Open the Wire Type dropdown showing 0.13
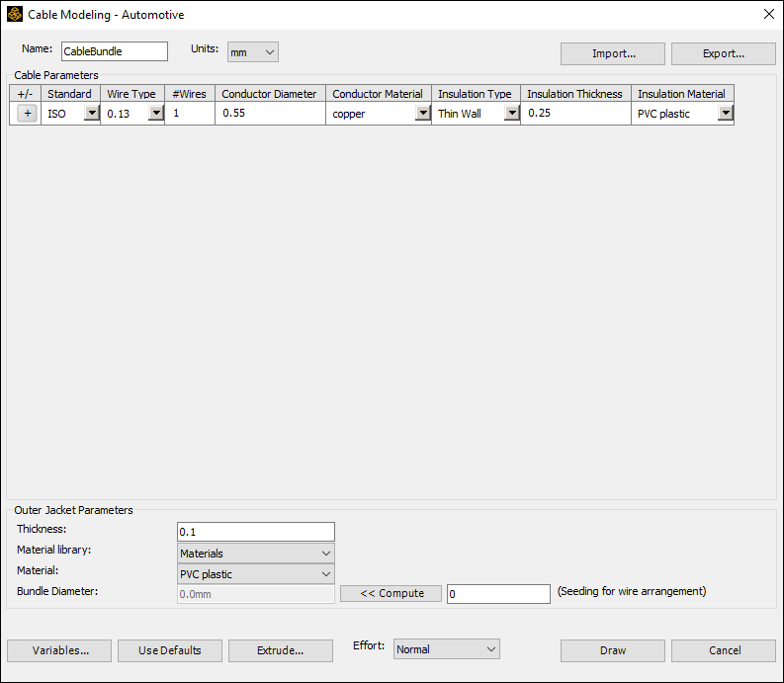The width and height of the screenshot is (784, 683). (x=156, y=113)
